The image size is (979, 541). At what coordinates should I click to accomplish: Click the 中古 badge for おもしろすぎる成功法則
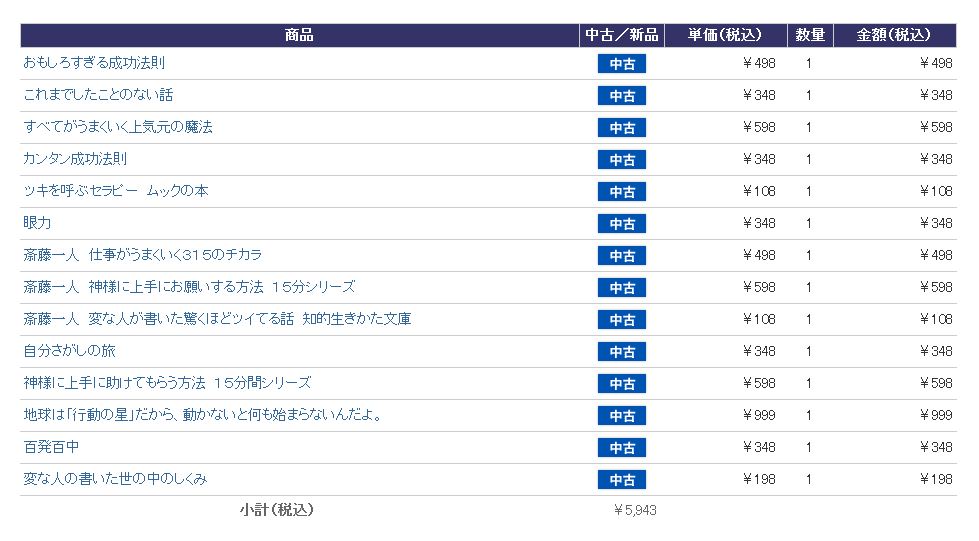coord(622,64)
